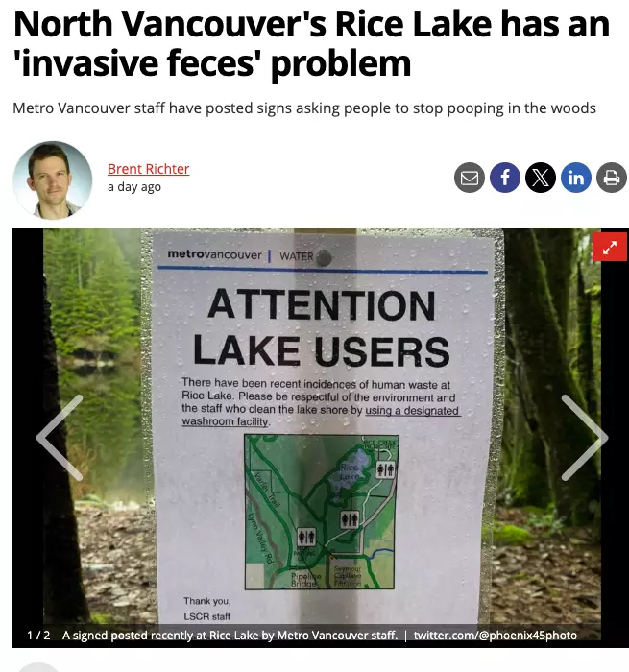629x672 pixels.
Task: Click the article headline about Rice Lake
Action: [312, 44]
